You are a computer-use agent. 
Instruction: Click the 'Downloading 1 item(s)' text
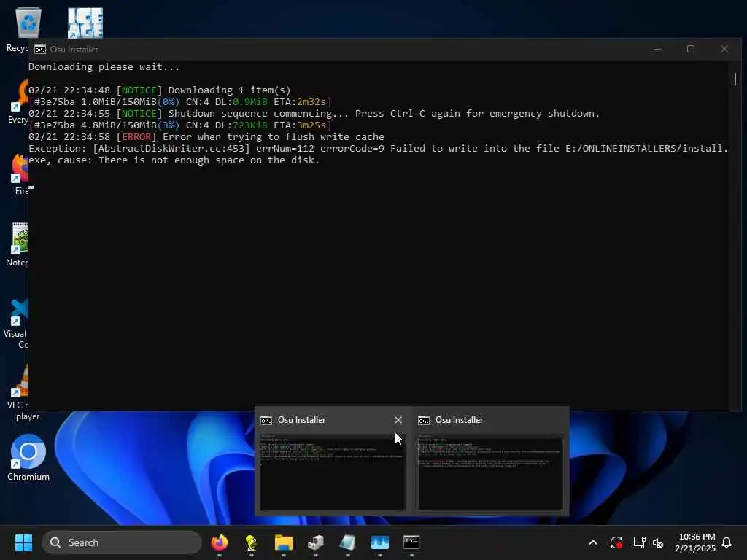[x=229, y=90]
